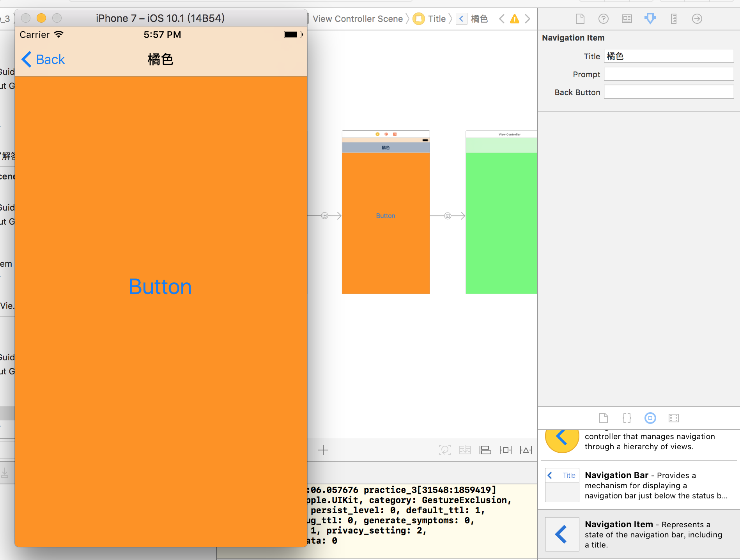Click exit icon in orange scene dock
This screenshot has height=560, width=740.
pyautogui.click(x=395, y=134)
